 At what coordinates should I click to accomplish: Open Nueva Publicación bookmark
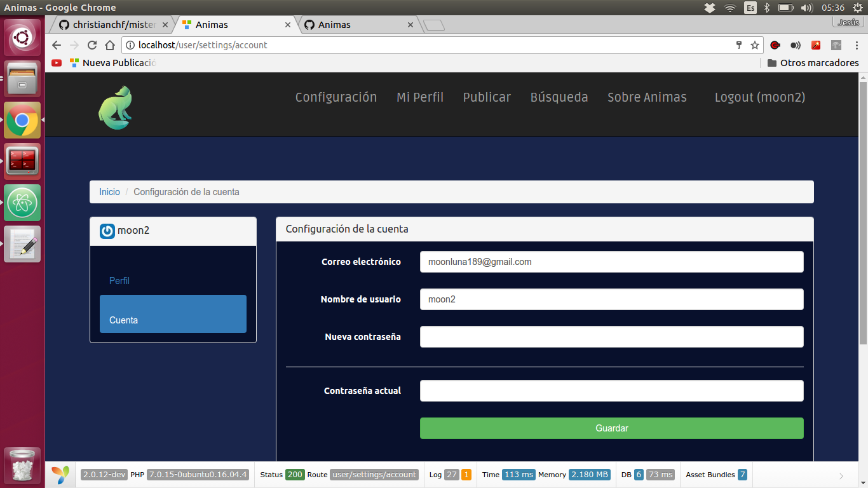pos(112,63)
